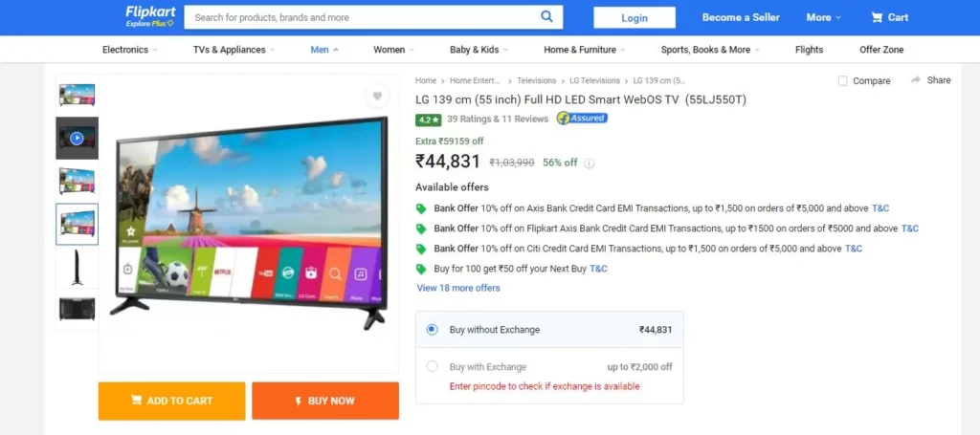Screen dimensions: 980x435
Task: Add TV to wishlist heart icon
Action: [x=377, y=97]
